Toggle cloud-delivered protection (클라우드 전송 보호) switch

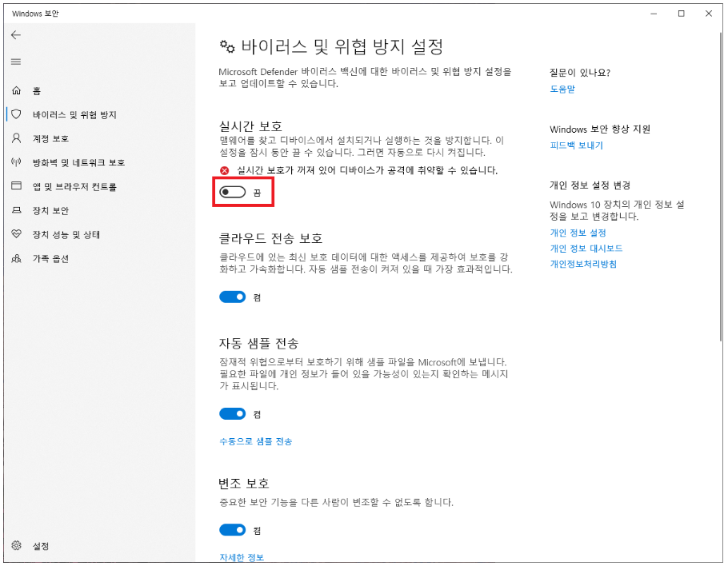coord(232,297)
